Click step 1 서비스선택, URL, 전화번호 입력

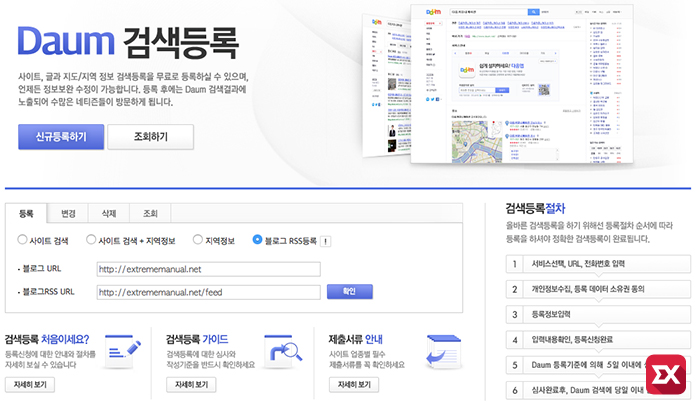pos(598,264)
